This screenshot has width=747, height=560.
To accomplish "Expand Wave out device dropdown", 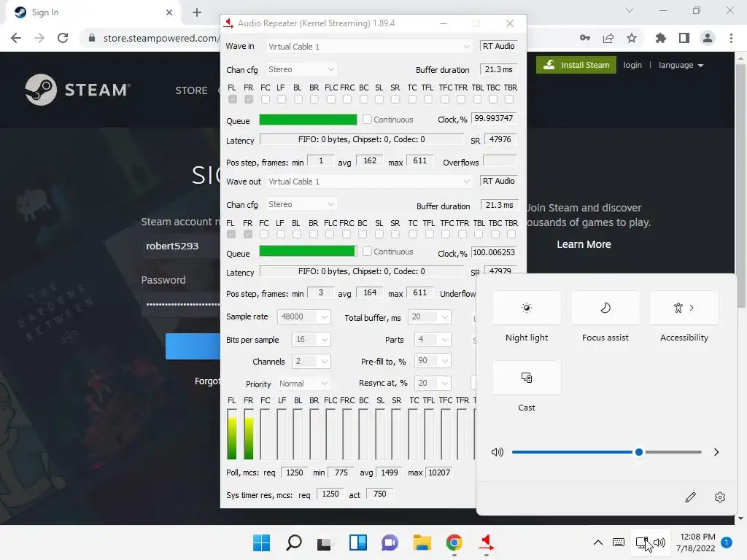I will click(370, 182).
